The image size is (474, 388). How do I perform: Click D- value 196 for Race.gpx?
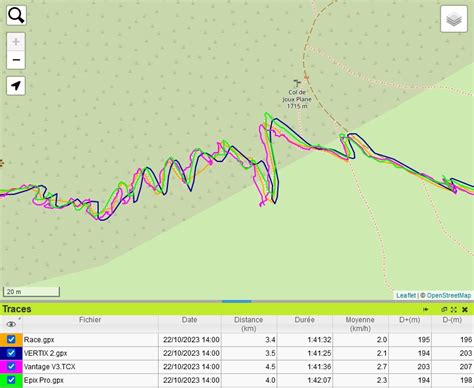pyautogui.click(x=466, y=340)
